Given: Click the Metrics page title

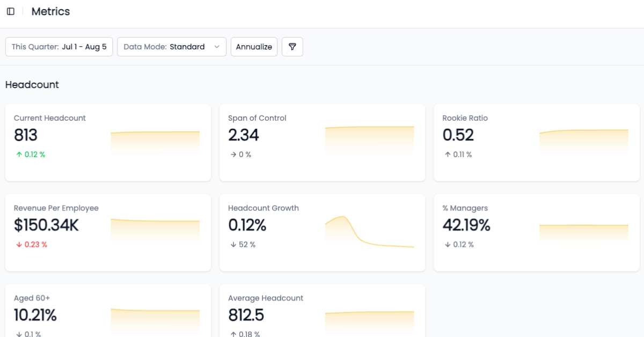Looking at the screenshot, I should 50,11.
